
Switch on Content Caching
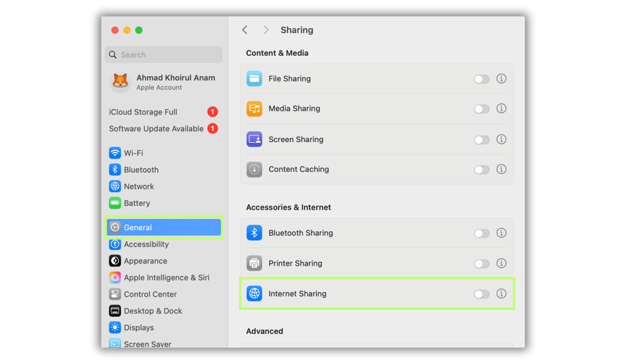(482, 169)
